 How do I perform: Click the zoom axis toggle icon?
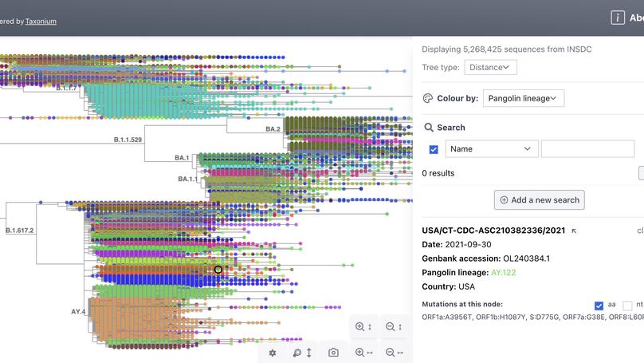click(x=303, y=353)
